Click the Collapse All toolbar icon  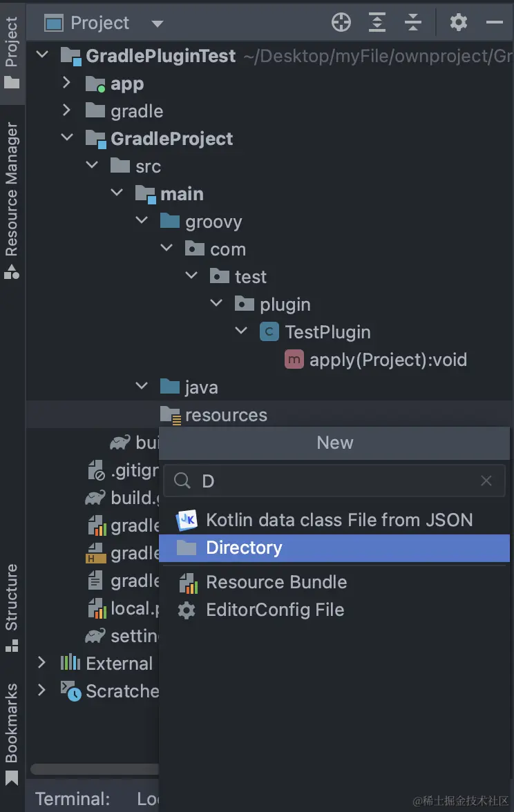coord(413,23)
